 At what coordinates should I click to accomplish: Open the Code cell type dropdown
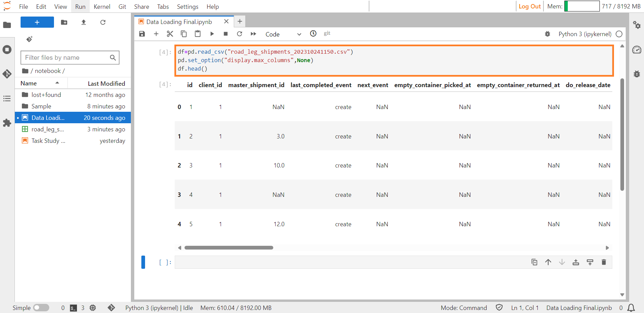click(283, 34)
